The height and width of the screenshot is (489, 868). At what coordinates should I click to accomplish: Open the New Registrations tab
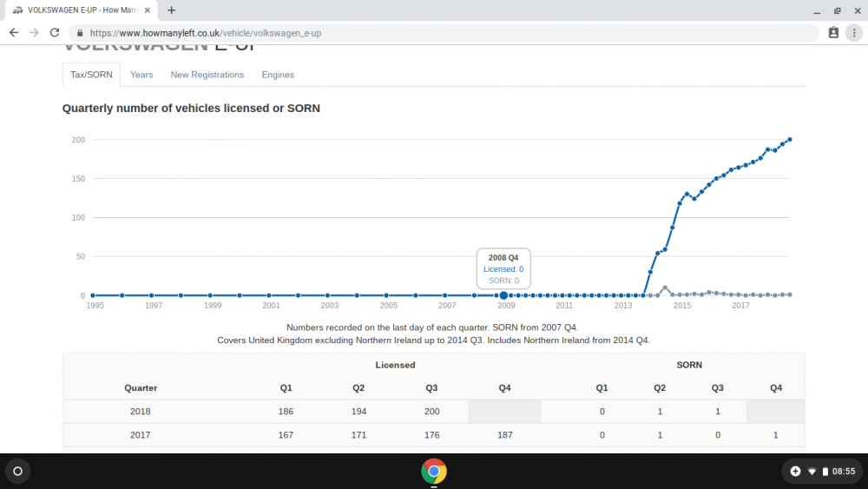207,75
